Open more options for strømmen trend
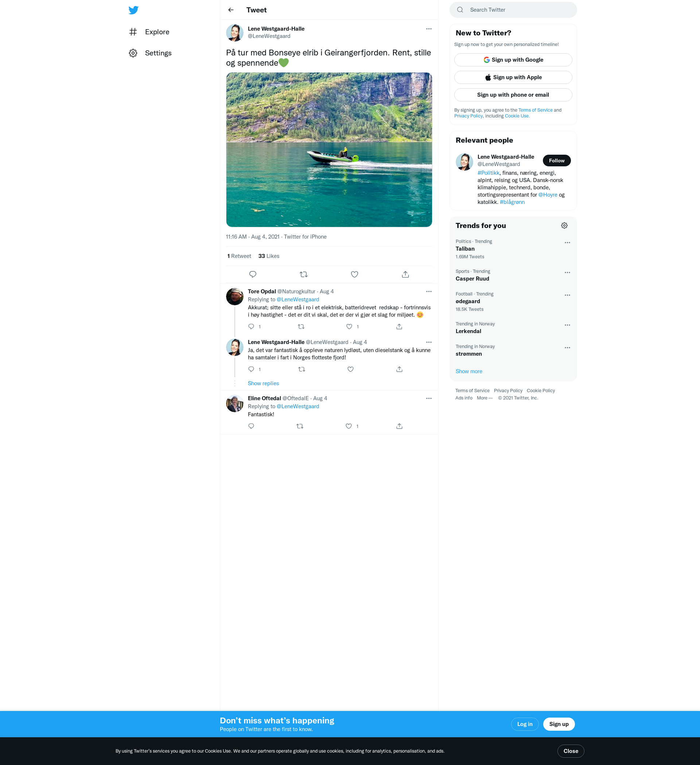The width and height of the screenshot is (700, 765). coord(567,348)
